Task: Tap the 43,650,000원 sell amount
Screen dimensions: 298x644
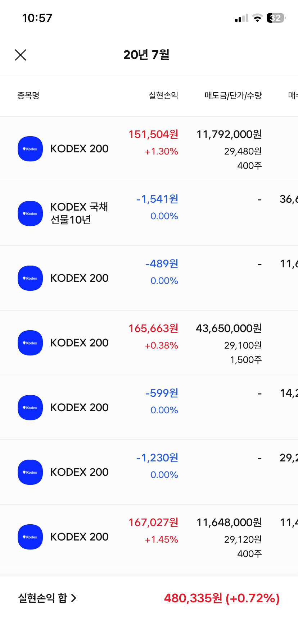Action: click(x=229, y=328)
